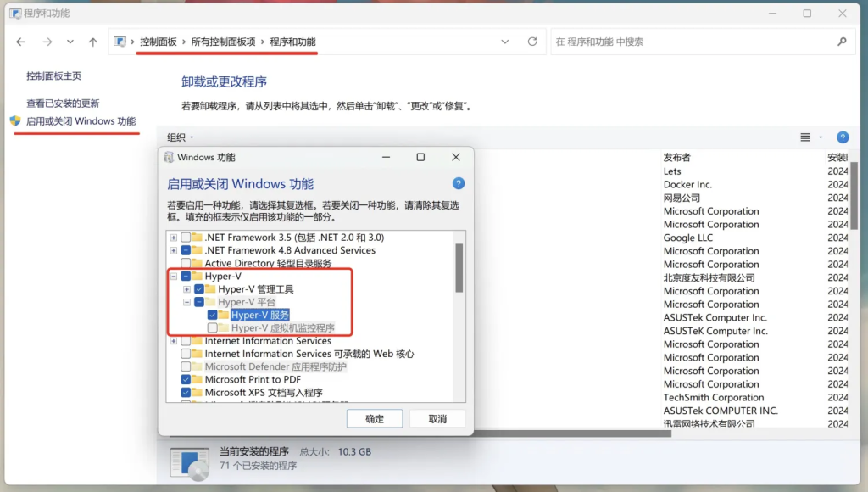
Task: Click the shield icon beside 启用或关闭 Windows 功能
Action: (15, 120)
